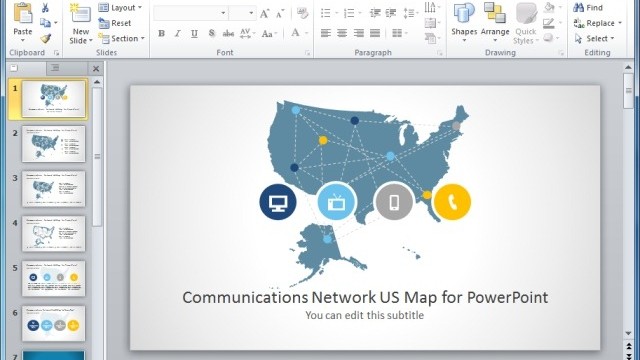640x360 pixels.
Task: Open Change Case menu
Action: click(269, 33)
